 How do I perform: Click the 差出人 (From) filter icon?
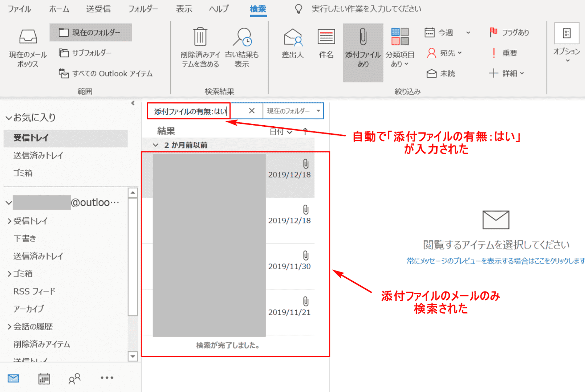coord(293,38)
